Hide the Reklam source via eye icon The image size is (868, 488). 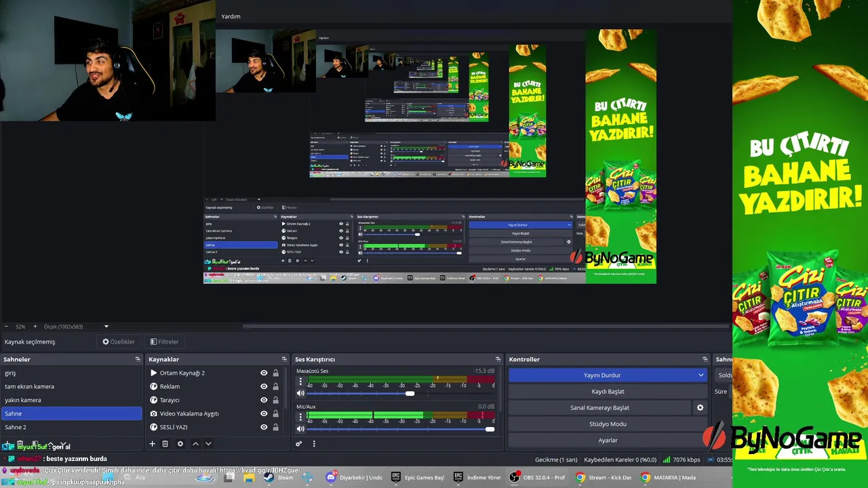tap(264, 386)
